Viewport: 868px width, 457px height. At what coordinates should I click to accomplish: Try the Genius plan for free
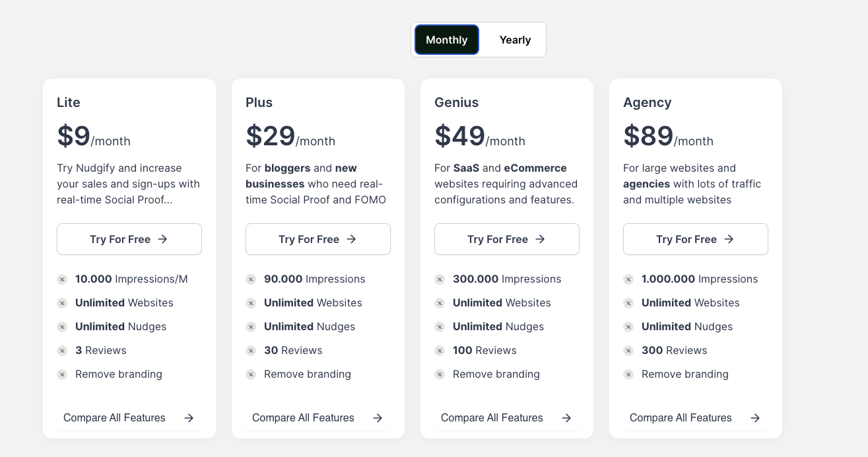(x=507, y=239)
